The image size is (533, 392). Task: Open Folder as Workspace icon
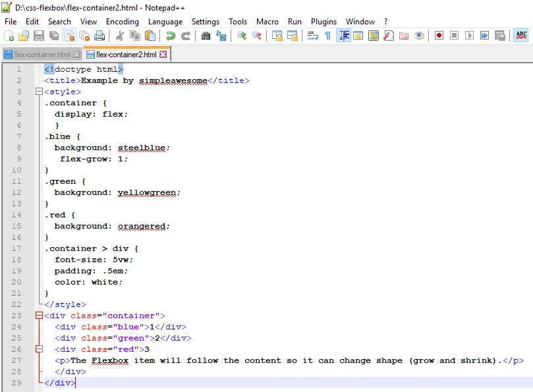pyautogui.click(x=404, y=36)
